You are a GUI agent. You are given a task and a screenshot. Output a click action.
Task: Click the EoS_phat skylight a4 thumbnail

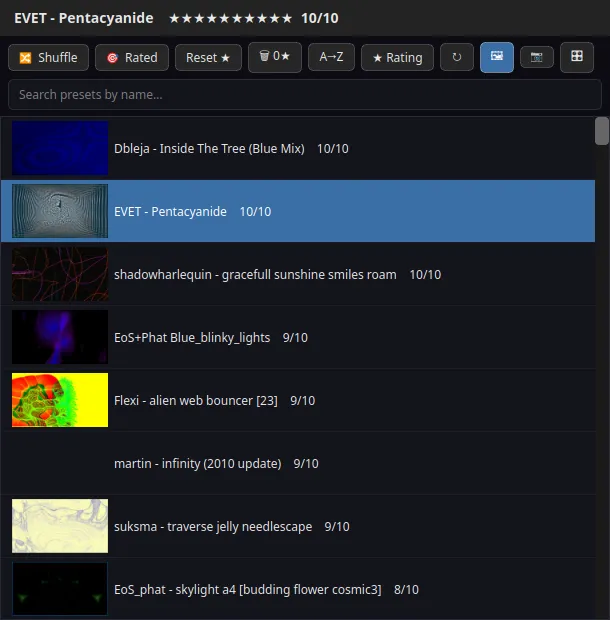point(60,589)
